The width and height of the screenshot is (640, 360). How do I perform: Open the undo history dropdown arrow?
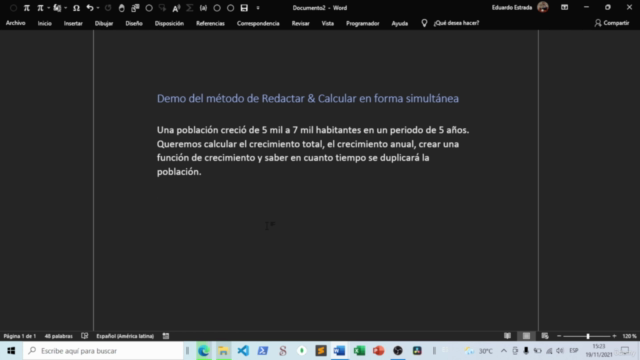coord(98,8)
